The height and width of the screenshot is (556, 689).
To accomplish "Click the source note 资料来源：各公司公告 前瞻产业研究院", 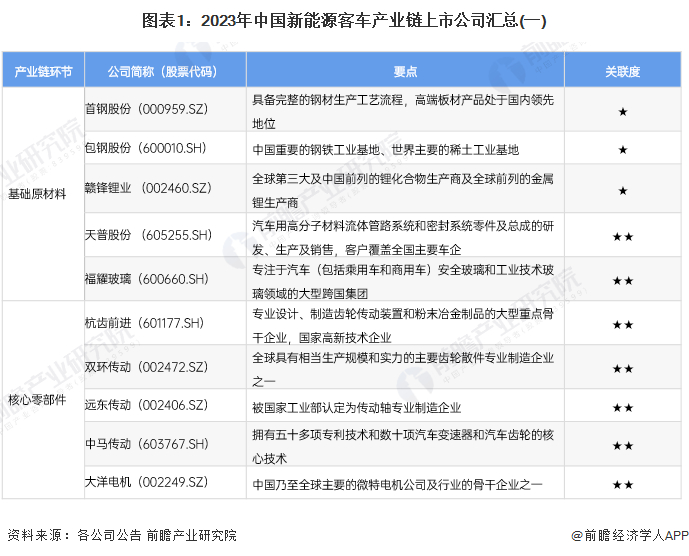I will tap(122, 535).
